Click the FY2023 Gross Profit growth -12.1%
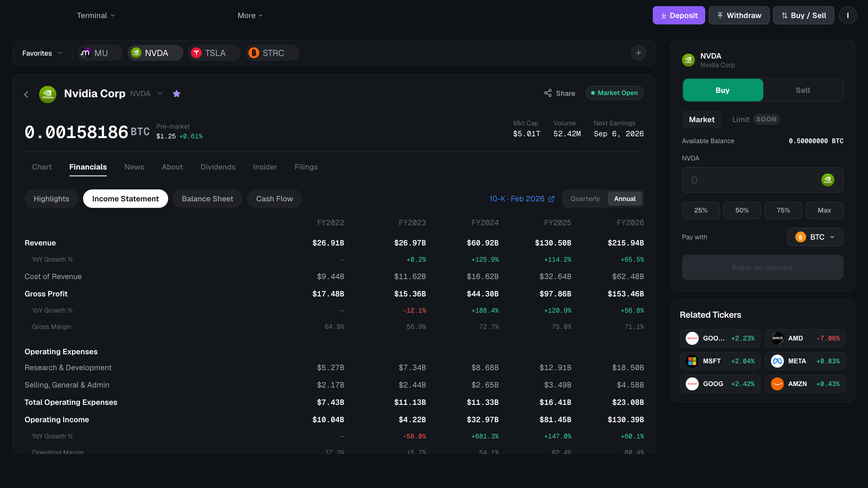Viewport: 868px width, 488px height. coord(414,311)
